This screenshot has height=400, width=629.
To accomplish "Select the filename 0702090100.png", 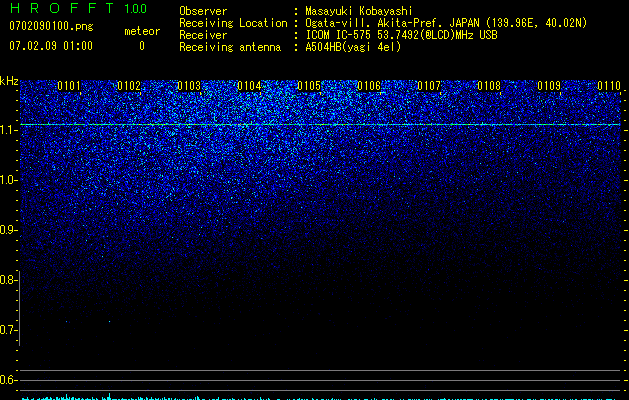I will pos(51,26).
